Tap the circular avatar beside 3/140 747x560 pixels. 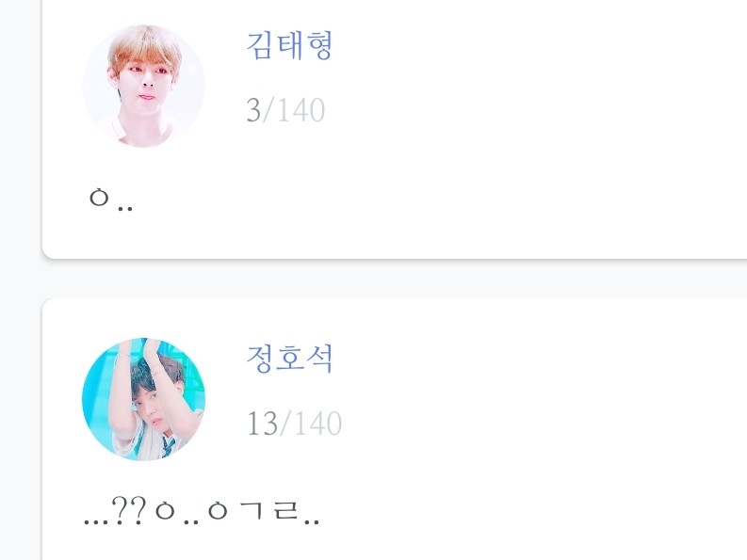(143, 87)
